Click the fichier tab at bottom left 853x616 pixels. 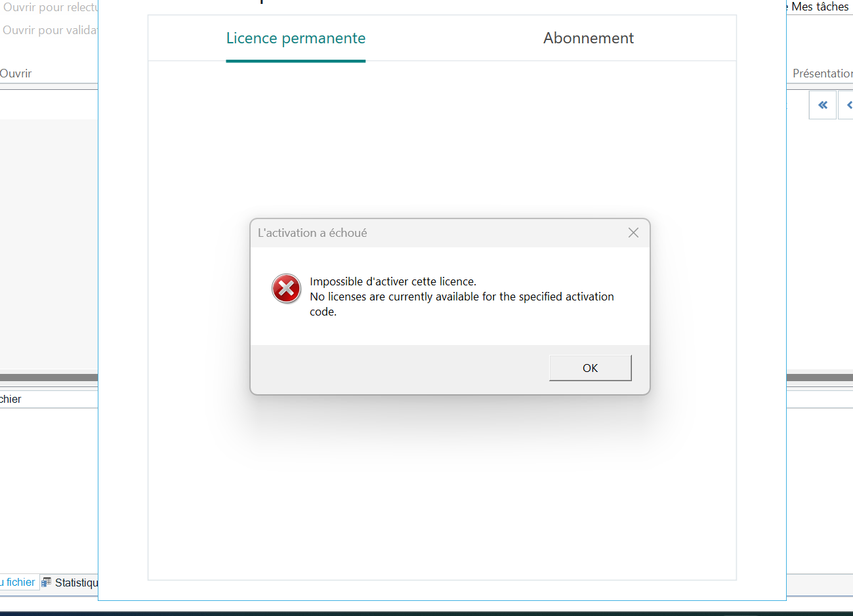[x=16, y=582]
